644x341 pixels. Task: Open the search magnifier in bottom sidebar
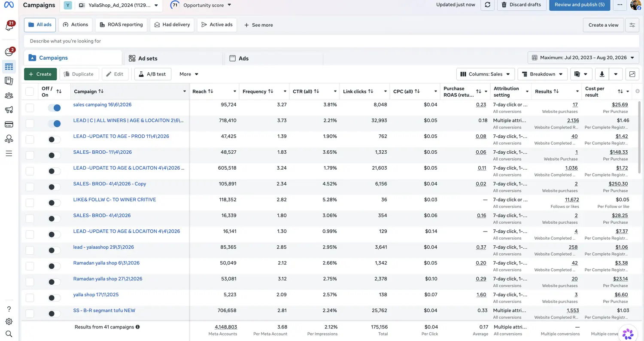pyautogui.click(x=9, y=334)
